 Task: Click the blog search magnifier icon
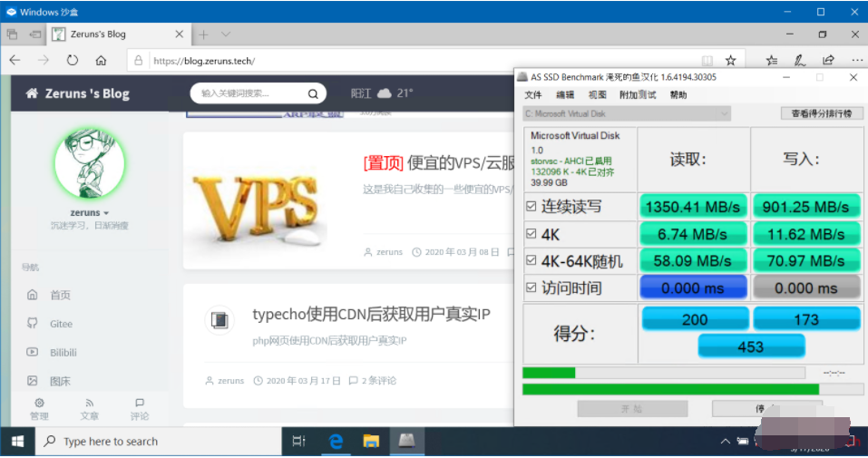(x=313, y=93)
